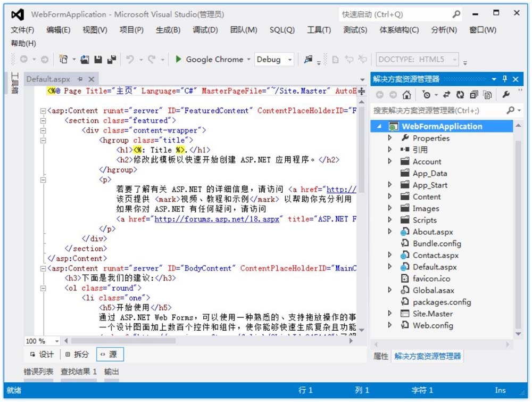Open the Google Chrome browser dropdown
Screen dimensions: 532x402
(x=248, y=60)
